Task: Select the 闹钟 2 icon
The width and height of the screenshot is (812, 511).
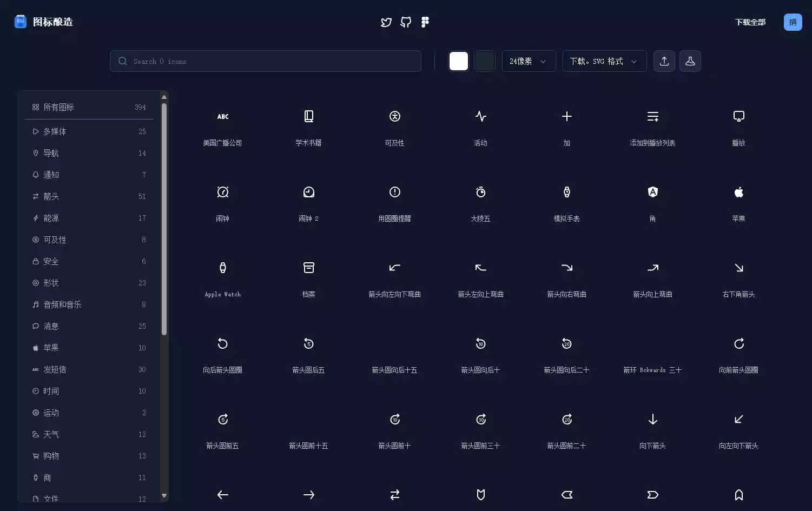Action: tap(309, 192)
